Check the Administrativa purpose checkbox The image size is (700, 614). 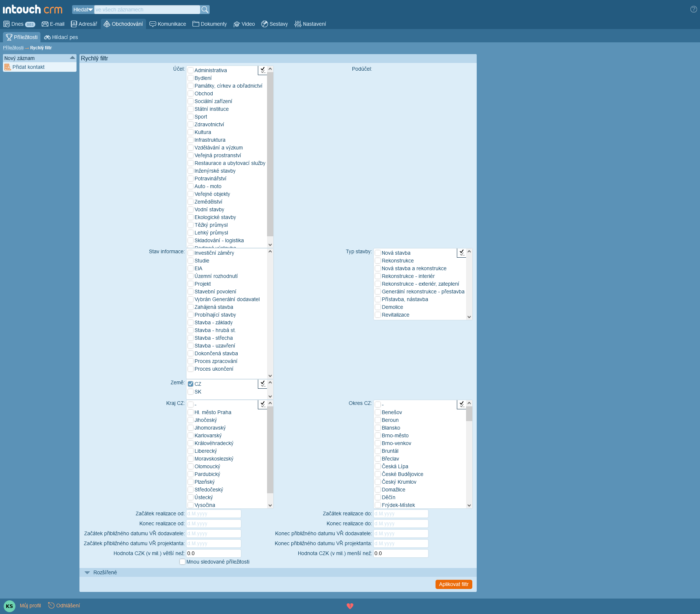(191, 70)
